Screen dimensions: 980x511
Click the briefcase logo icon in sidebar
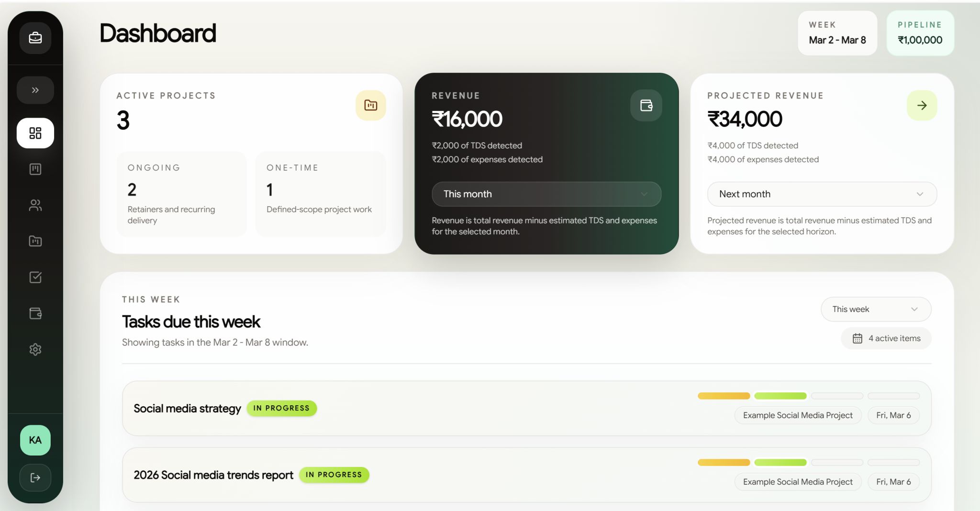tap(35, 38)
